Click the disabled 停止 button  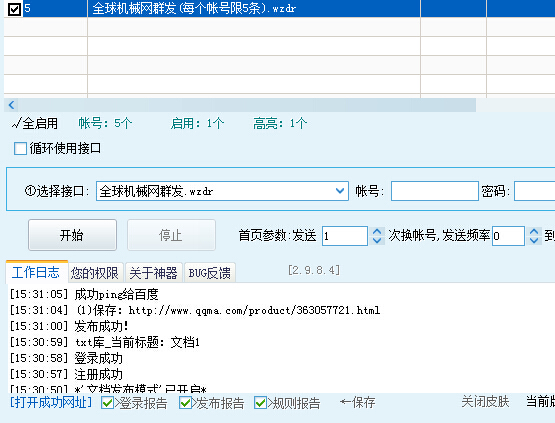(171, 235)
